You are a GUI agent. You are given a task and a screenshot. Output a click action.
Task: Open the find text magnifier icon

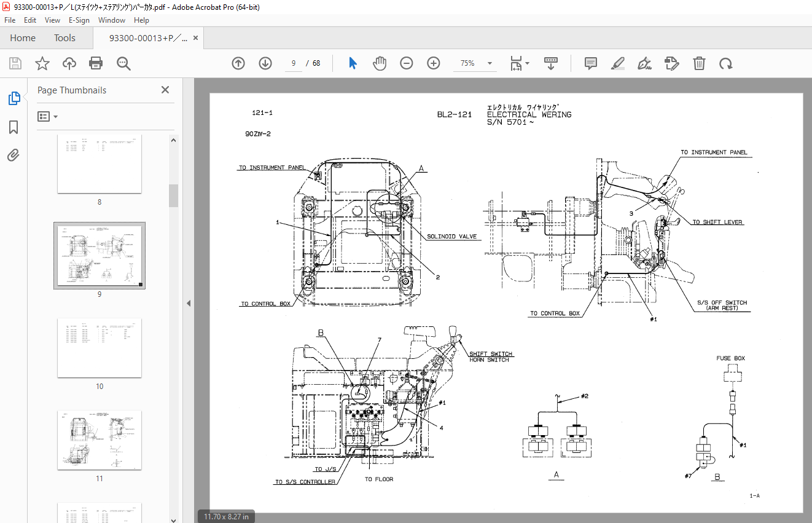tap(123, 63)
